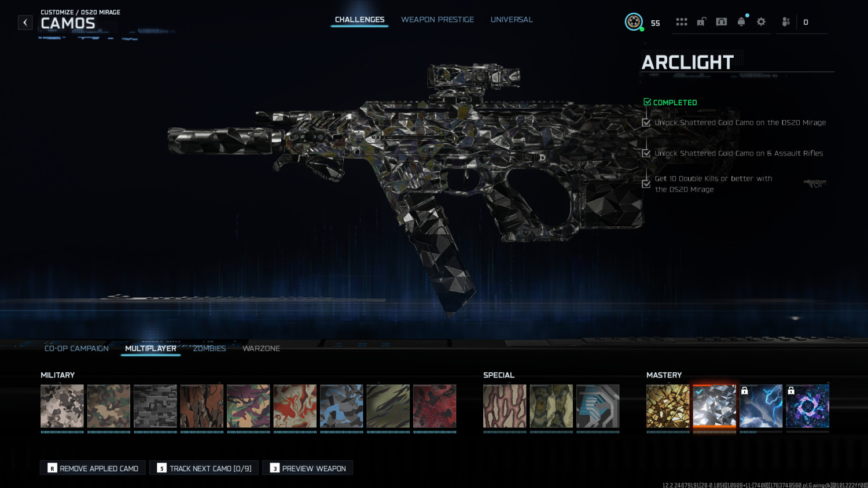Select the Warzone camo category
The width and height of the screenshot is (868, 488).
tap(261, 348)
